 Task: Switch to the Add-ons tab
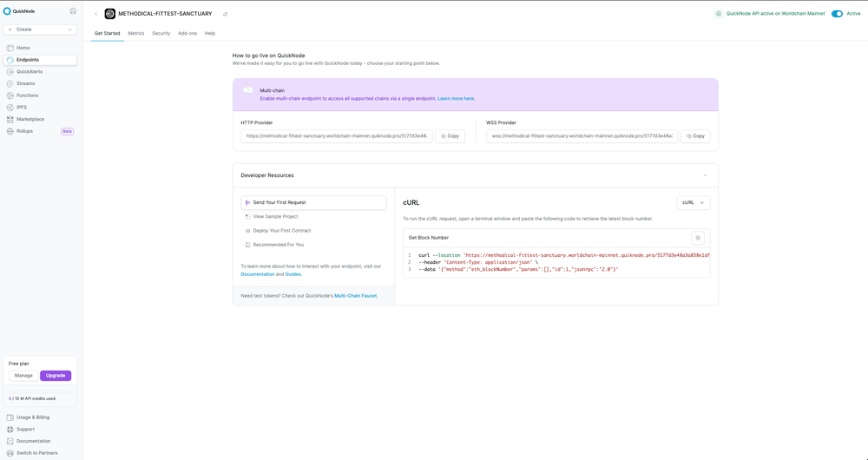(187, 33)
